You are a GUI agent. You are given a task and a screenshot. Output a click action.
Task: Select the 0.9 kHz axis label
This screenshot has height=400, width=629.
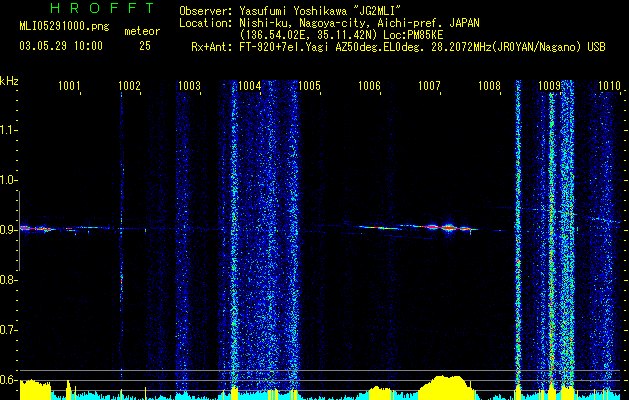pyautogui.click(x=7, y=230)
